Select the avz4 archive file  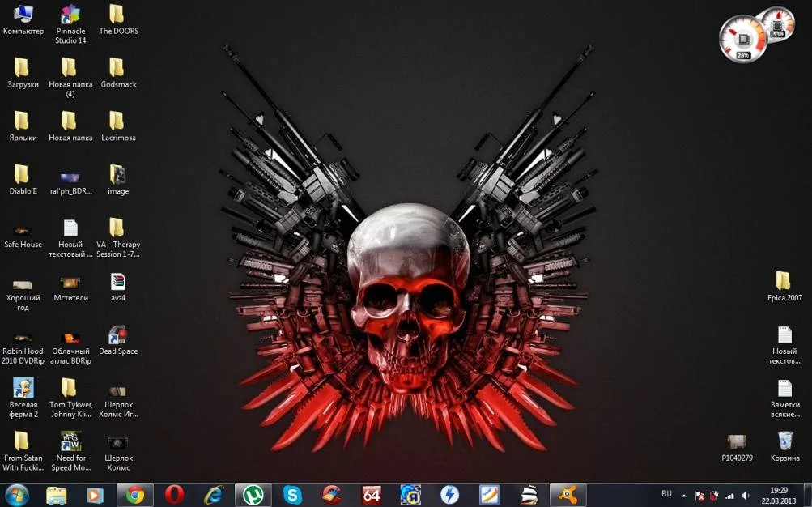click(118, 288)
